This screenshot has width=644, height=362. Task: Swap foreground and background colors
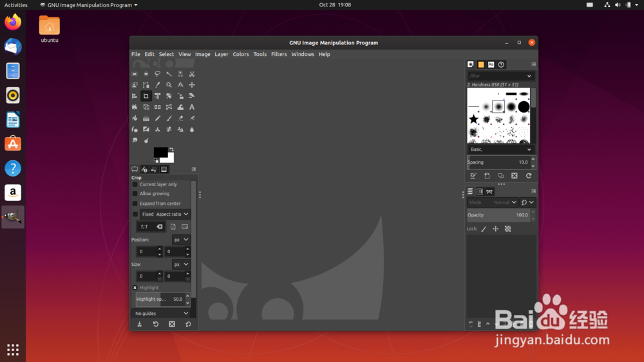tap(172, 149)
